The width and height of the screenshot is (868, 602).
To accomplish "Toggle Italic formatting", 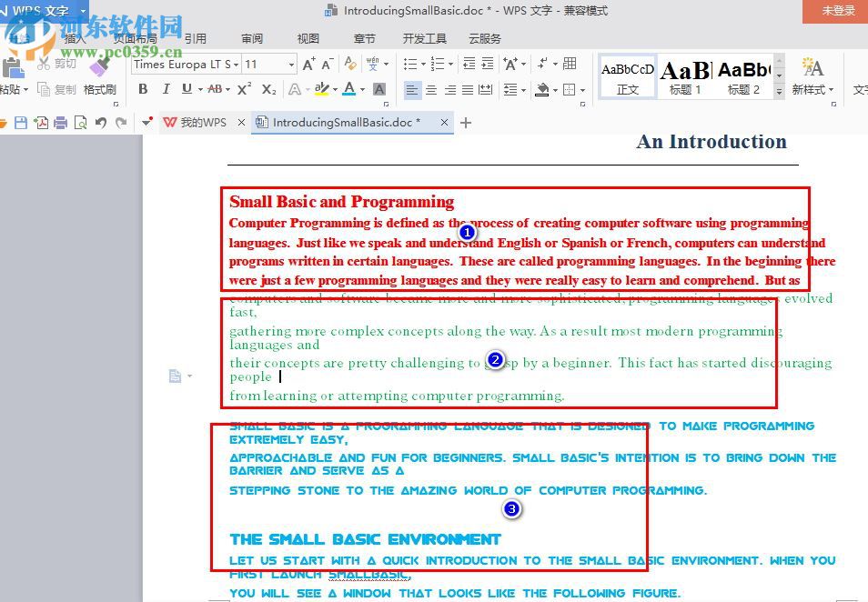I will [166, 89].
